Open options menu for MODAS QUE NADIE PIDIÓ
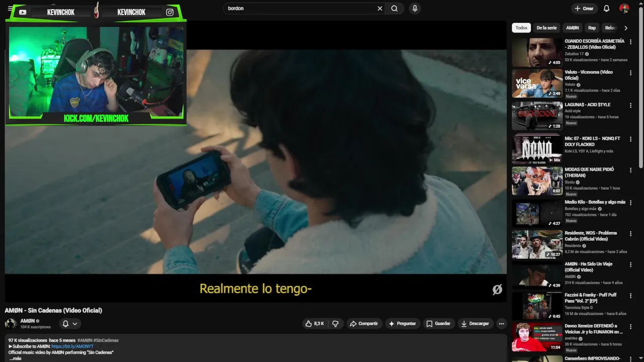Screen dimensions: 644x362 [630, 170]
